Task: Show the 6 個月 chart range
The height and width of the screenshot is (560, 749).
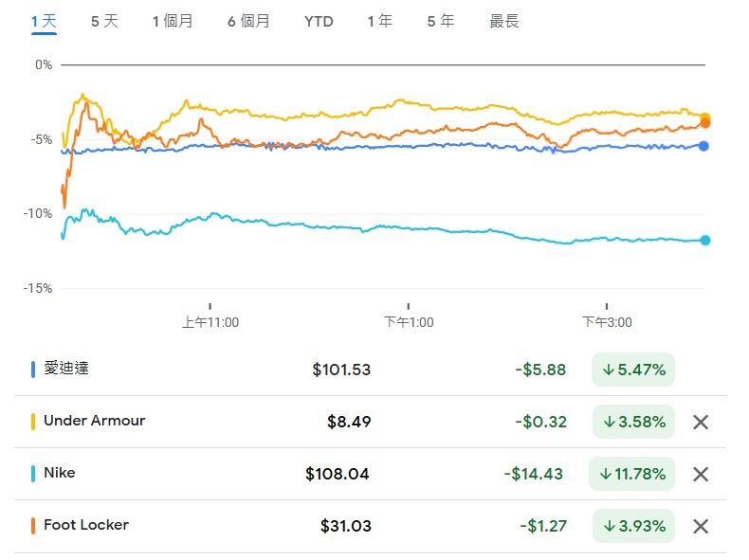Action: [x=248, y=21]
